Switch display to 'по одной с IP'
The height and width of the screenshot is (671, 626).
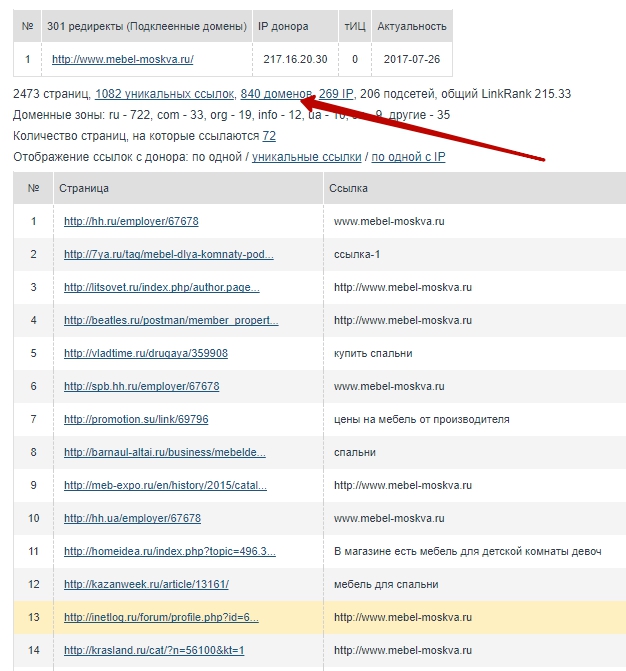[408, 157]
